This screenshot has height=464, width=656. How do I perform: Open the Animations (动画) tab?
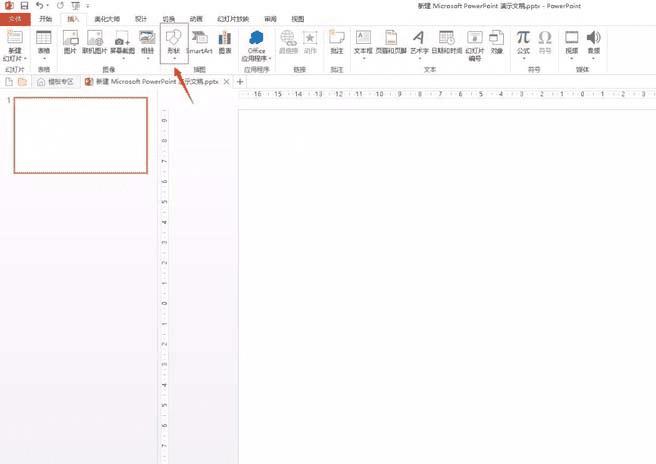(x=196, y=19)
